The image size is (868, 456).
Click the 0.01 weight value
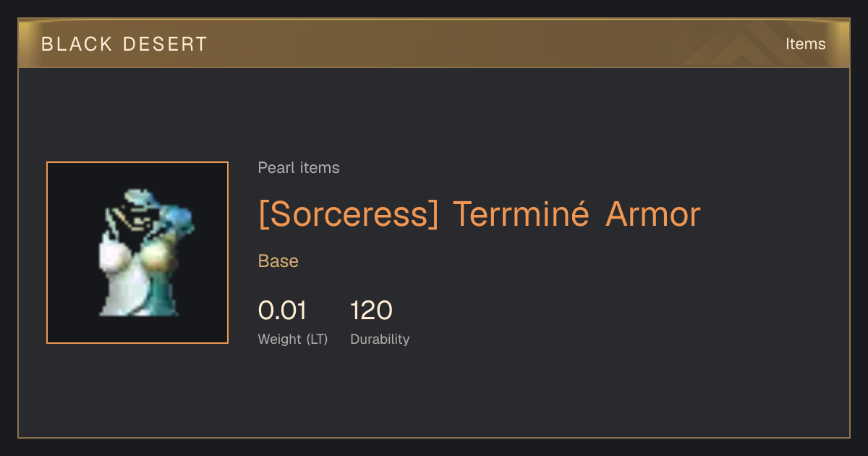pyautogui.click(x=282, y=311)
